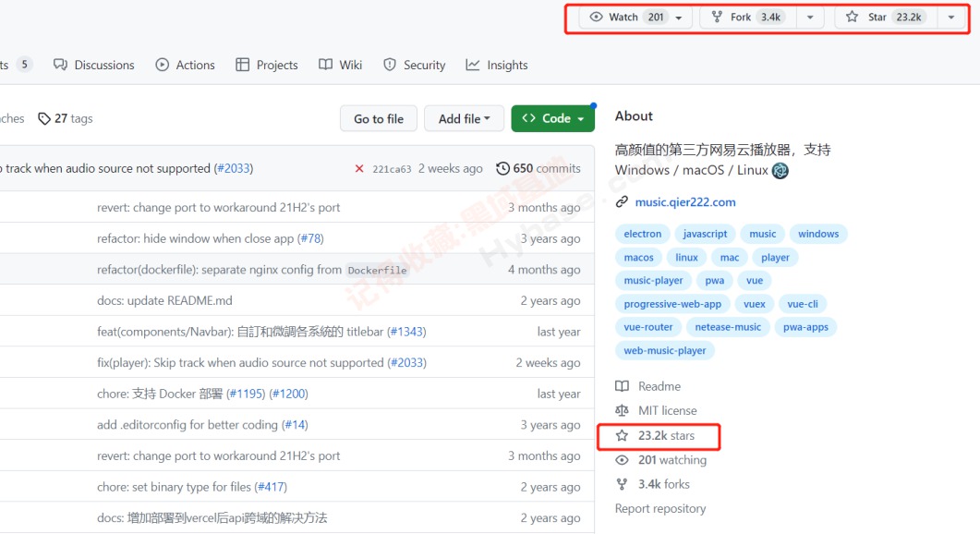Viewport: 980px width, 534px height.
Task: Open the Security tab
Action: [415, 65]
